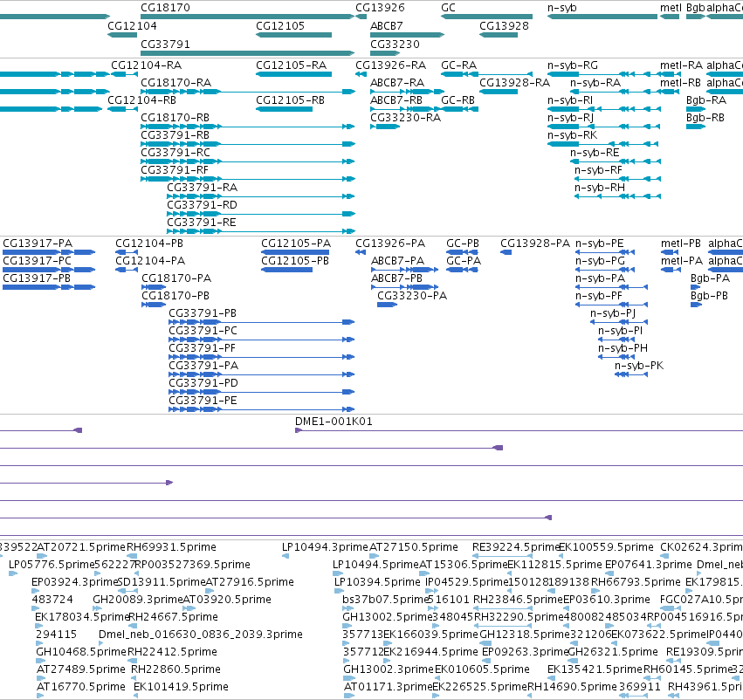Click the CG33230 gene label
Image resolution: width=743 pixels, height=700 pixels.
click(395, 44)
